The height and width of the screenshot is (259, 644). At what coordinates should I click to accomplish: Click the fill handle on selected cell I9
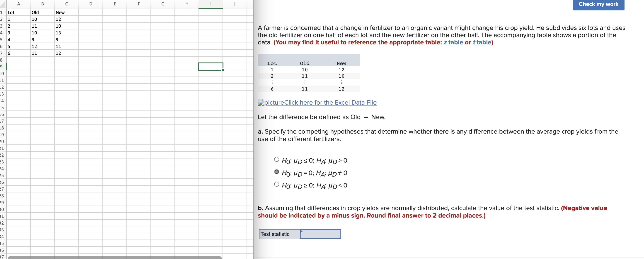pyautogui.click(x=223, y=70)
